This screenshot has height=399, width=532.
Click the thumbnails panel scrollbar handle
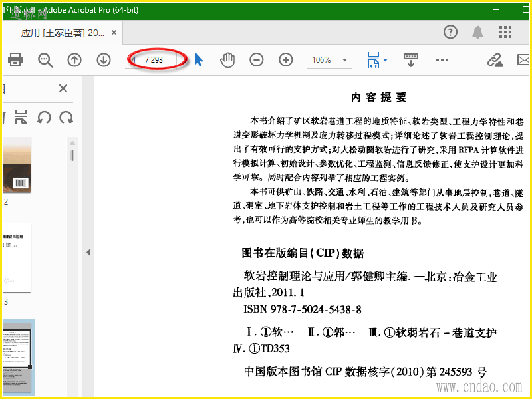tap(72, 154)
